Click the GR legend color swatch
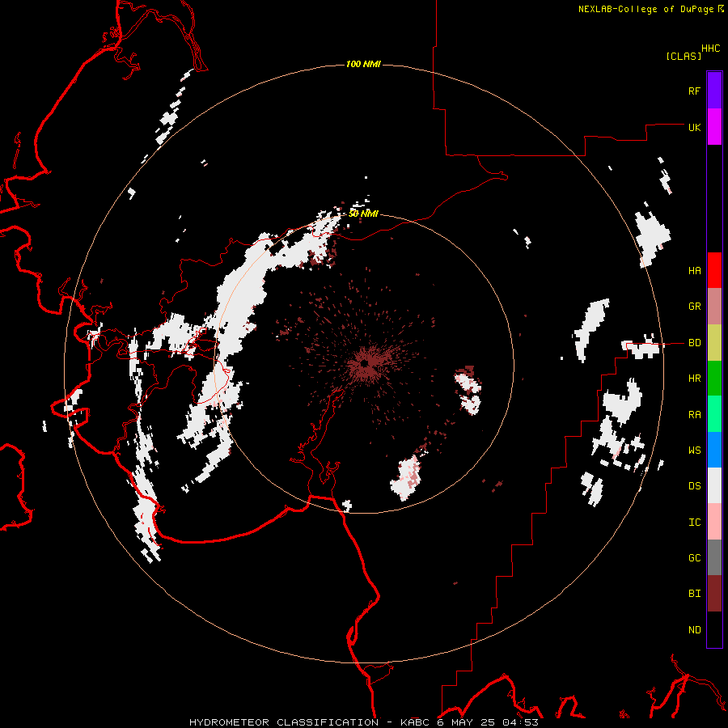This screenshot has width=728, height=728. click(x=714, y=307)
